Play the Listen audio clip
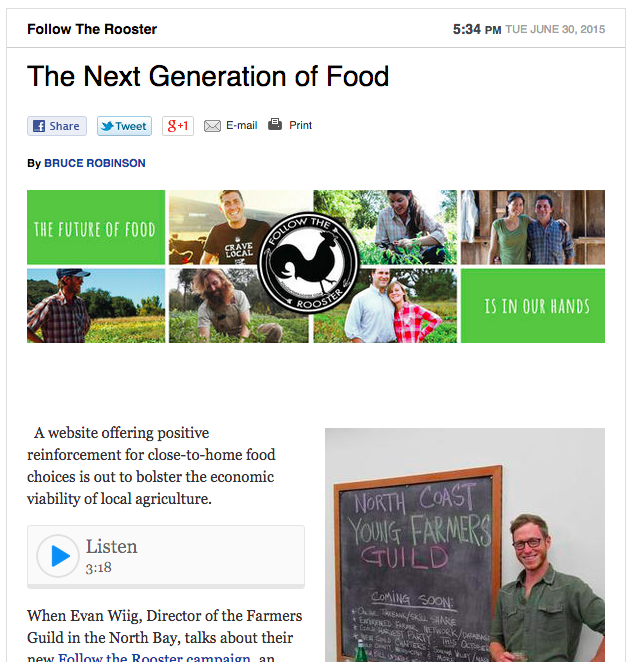The width and height of the screenshot is (633, 662). pyautogui.click(x=58, y=556)
